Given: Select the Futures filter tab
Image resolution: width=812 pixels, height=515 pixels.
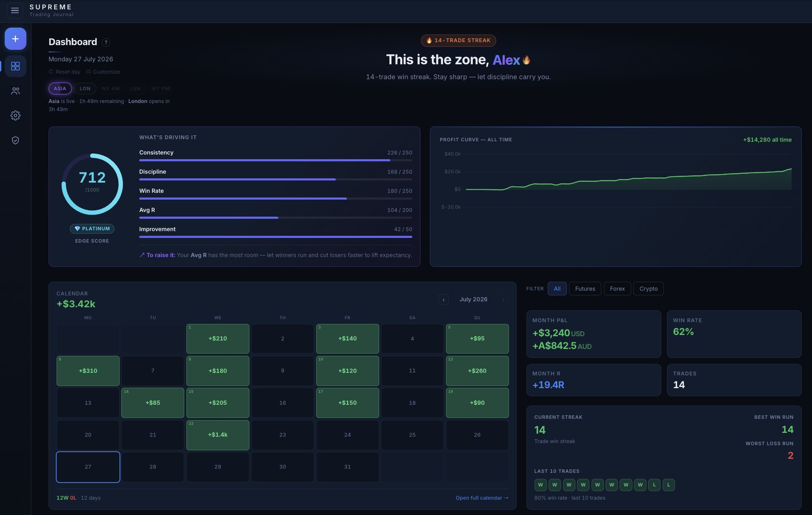Looking at the screenshot, I should click(x=585, y=288).
